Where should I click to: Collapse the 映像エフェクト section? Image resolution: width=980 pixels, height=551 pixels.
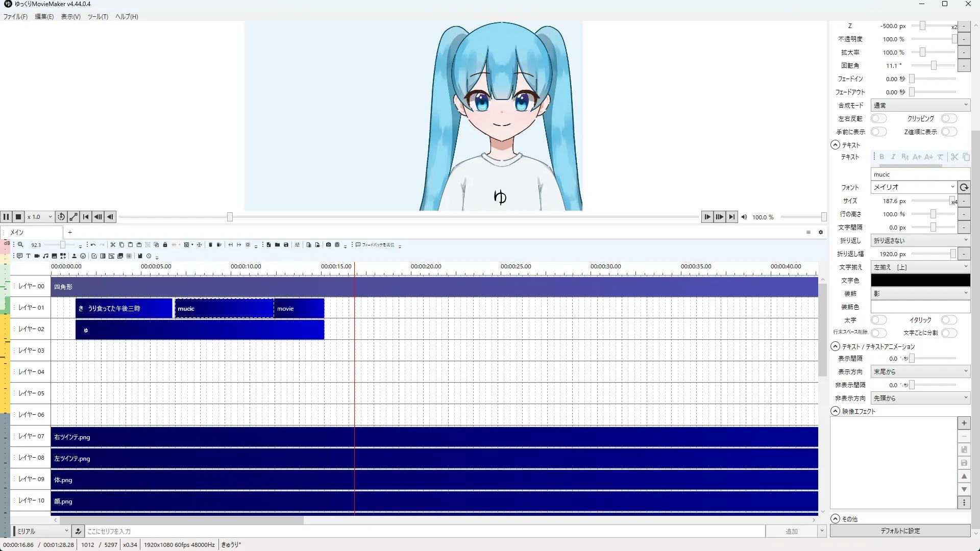pos(836,411)
